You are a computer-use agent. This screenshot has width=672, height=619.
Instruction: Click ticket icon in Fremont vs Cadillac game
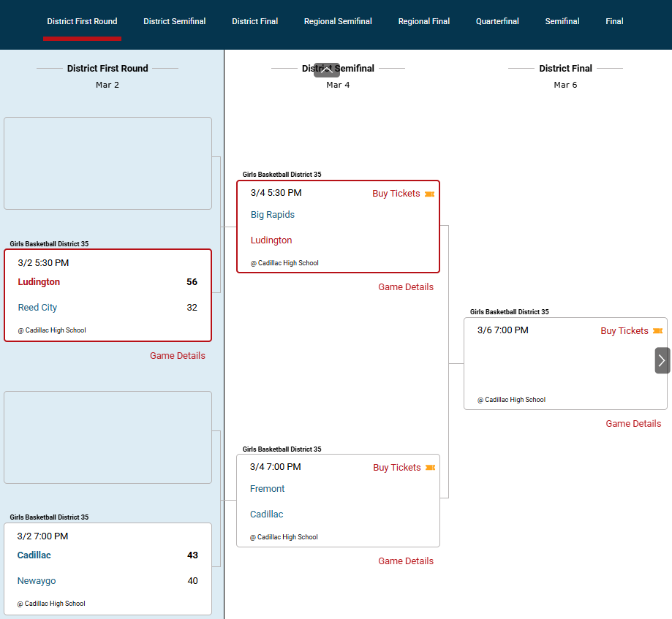point(430,468)
